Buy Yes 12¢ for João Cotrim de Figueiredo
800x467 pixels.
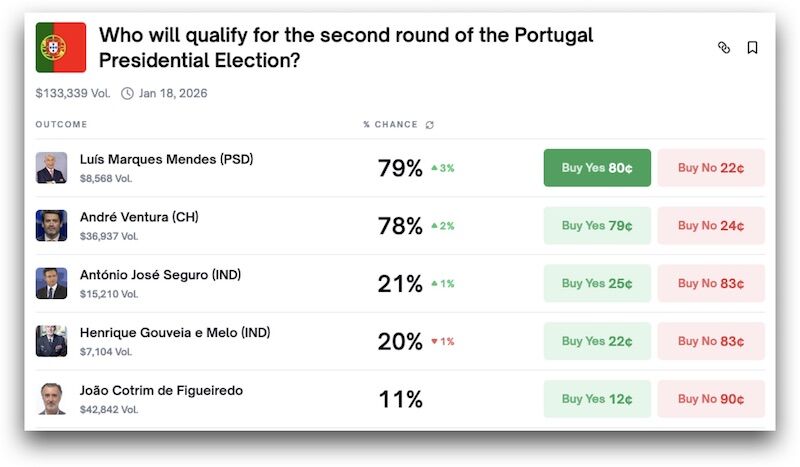pyautogui.click(x=597, y=399)
